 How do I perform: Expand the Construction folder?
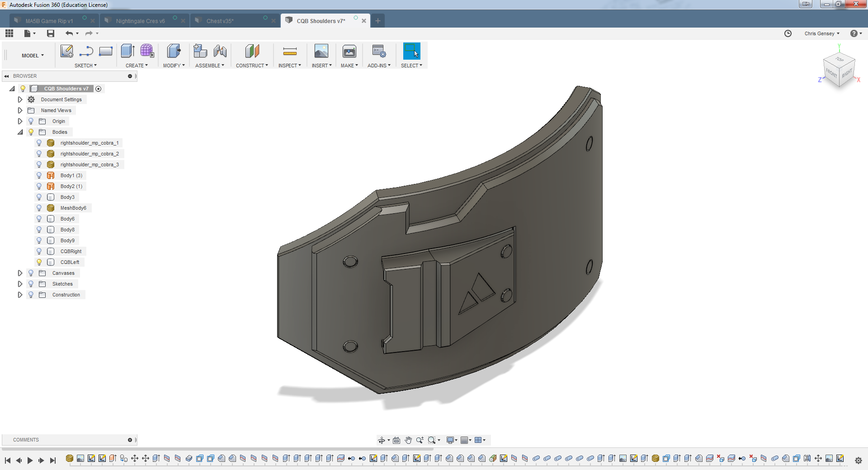click(x=20, y=295)
